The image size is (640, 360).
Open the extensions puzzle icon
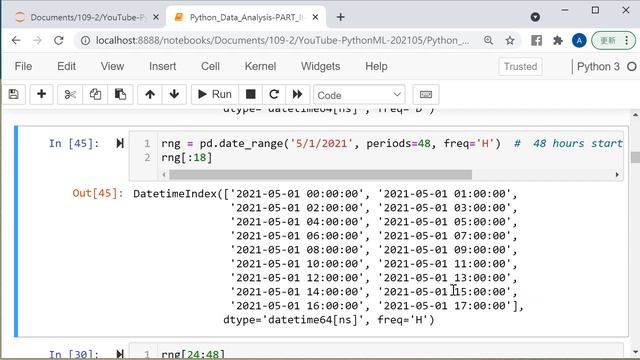tap(558, 40)
